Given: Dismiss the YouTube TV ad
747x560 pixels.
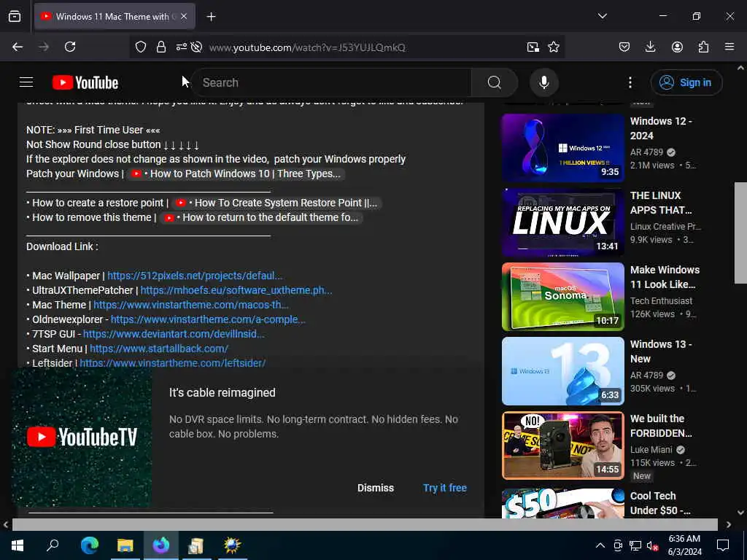Looking at the screenshot, I should pos(376,488).
